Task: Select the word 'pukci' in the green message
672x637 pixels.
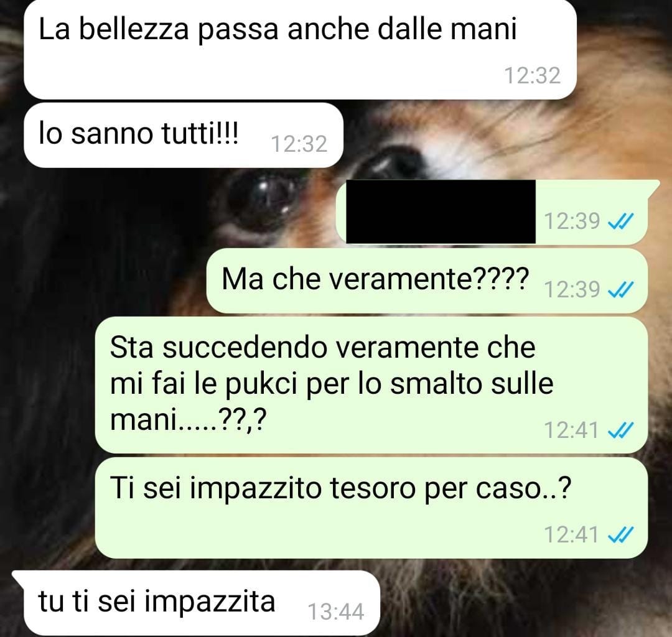Action: click(x=261, y=384)
